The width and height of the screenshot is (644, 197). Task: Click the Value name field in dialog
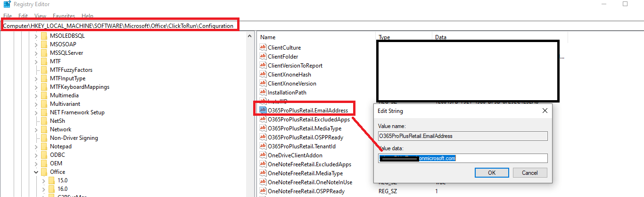(x=462, y=136)
